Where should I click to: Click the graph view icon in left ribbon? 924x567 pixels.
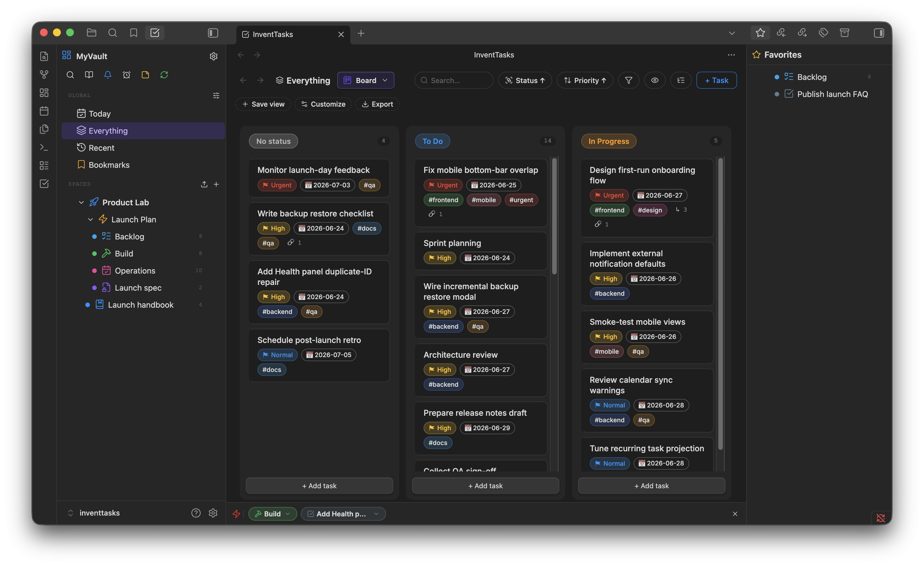pyautogui.click(x=44, y=74)
